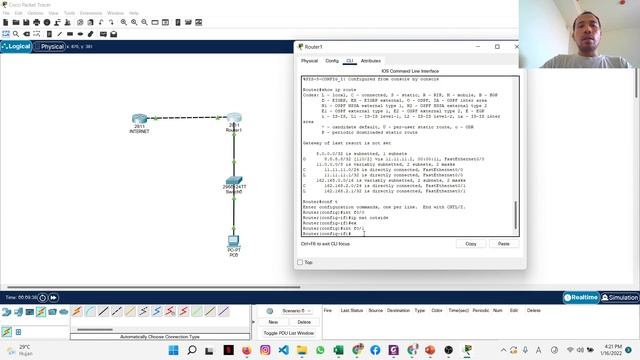Click the Undo arrow icon
Viewport: 640px width, 360px height.
(101, 22)
